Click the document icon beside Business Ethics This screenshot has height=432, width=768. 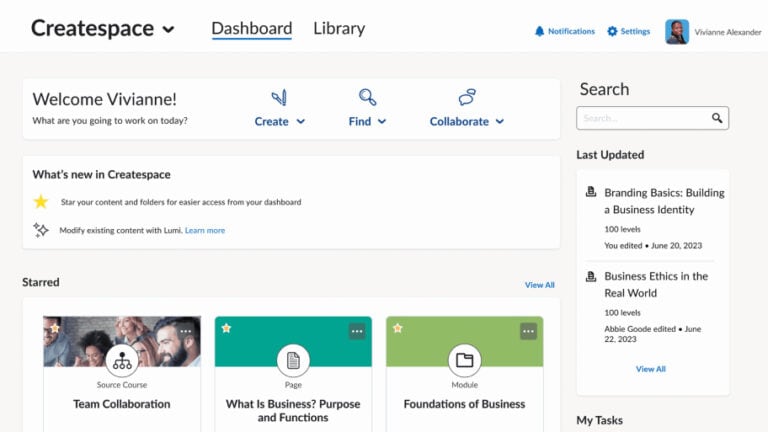tap(591, 276)
